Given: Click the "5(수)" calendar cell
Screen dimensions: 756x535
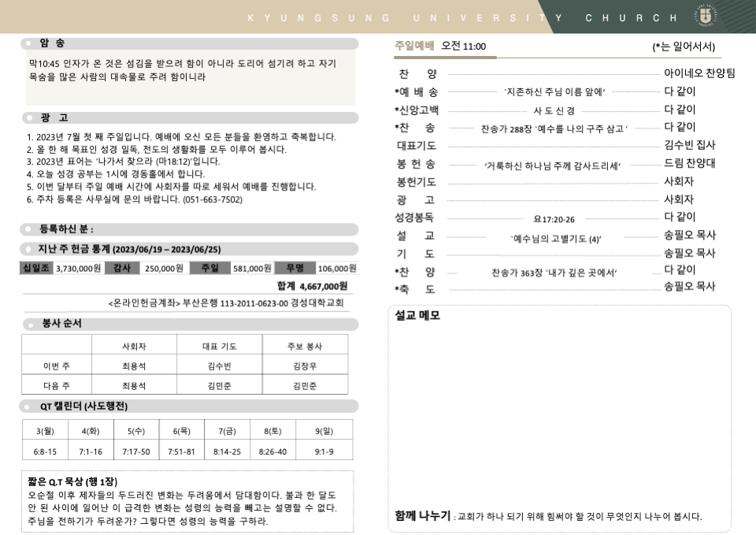Looking at the screenshot, I should pyautogui.click(x=136, y=431).
